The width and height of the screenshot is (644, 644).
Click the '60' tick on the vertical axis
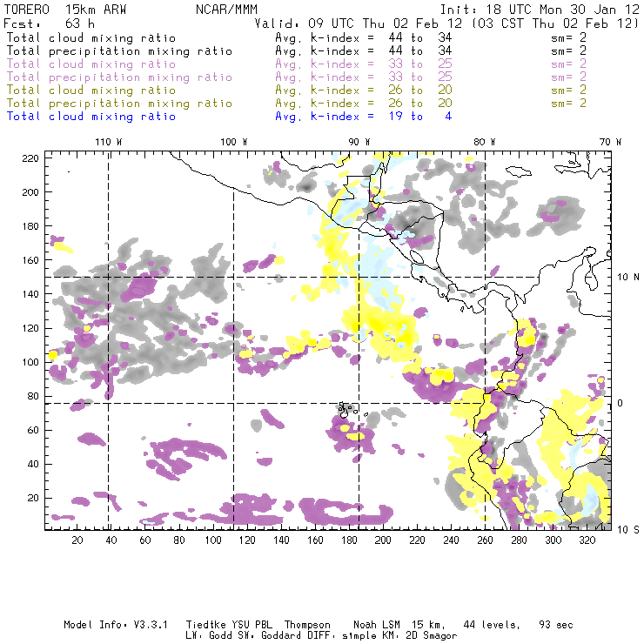tap(33, 430)
